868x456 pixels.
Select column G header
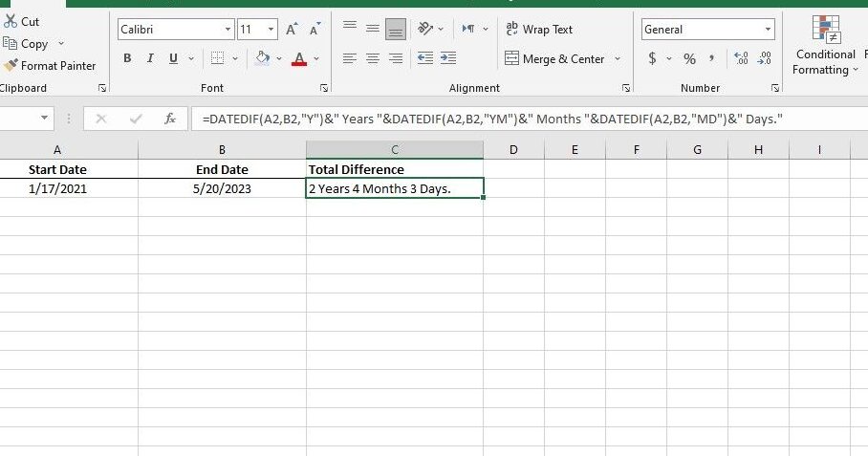[x=697, y=150]
